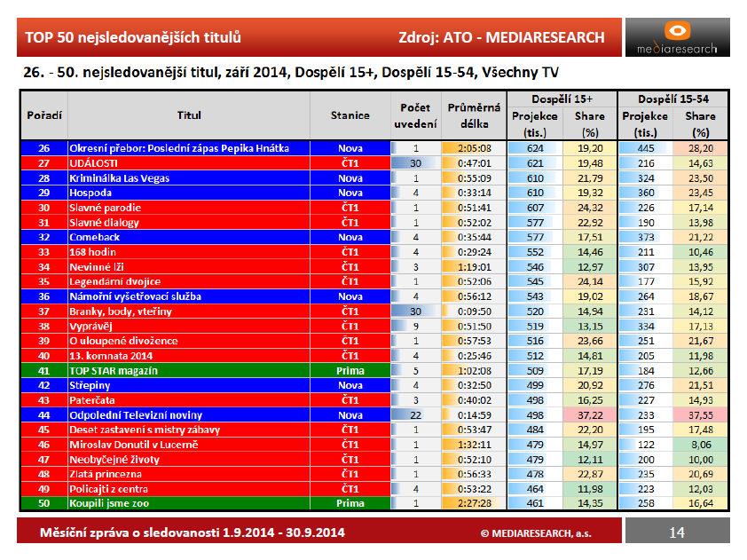Viewport: 747px width, 560px height.
Task: Select 'Miroslav Donutil v Lucerně' title cell
Action: pos(189,445)
